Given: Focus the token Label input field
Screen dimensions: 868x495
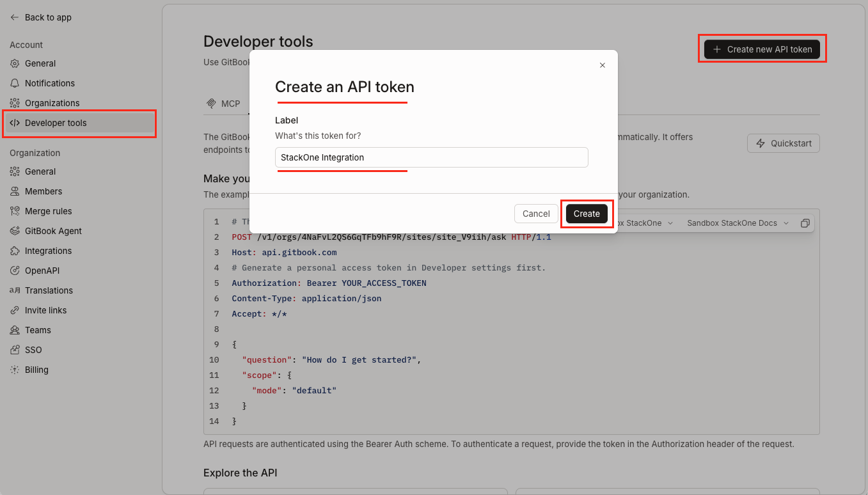Looking at the screenshot, I should (x=432, y=157).
